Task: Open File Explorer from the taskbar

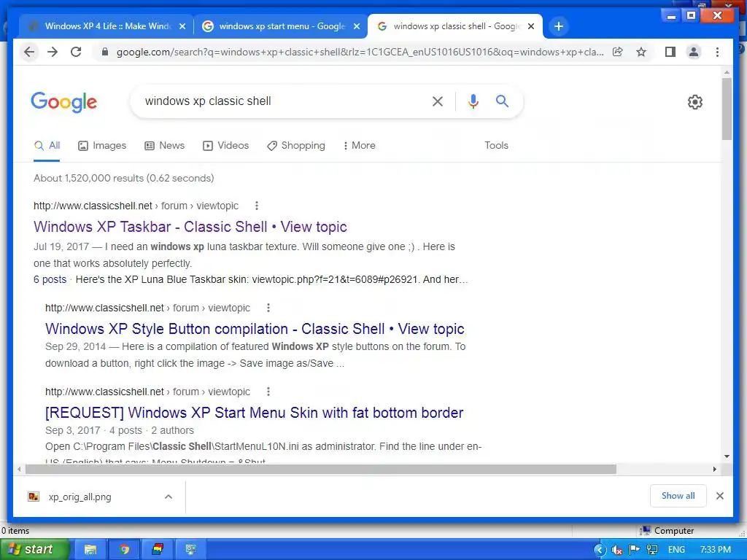Action: coord(90,550)
